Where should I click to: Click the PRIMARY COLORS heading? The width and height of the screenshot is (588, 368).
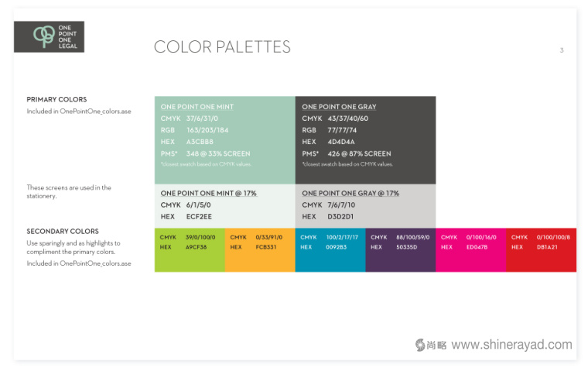tap(56, 100)
